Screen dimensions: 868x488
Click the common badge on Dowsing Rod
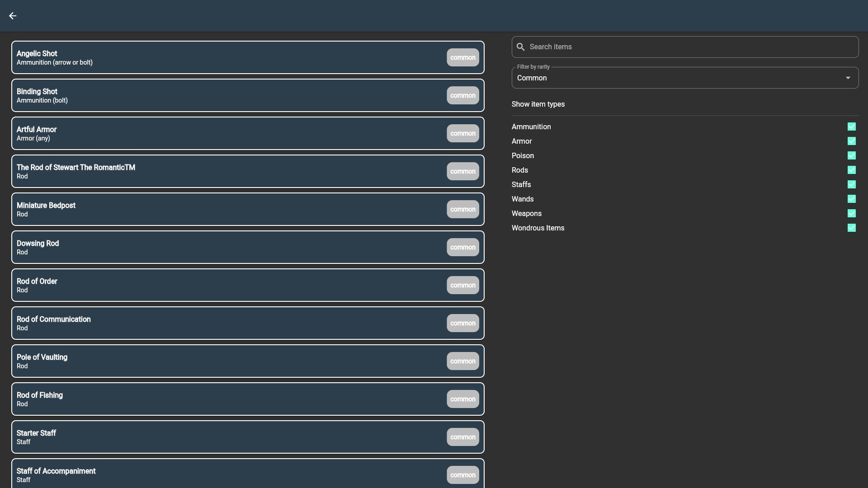coord(462,247)
